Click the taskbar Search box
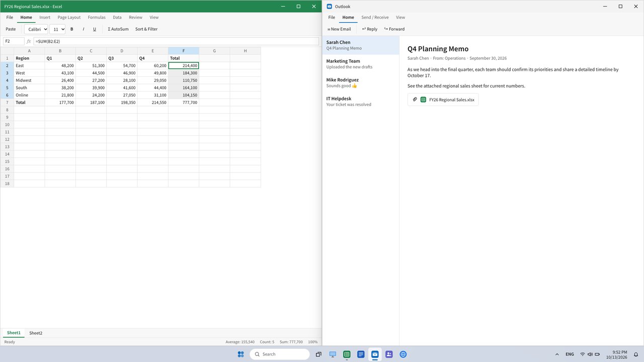The height and width of the screenshot is (362, 644). tap(280, 354)
